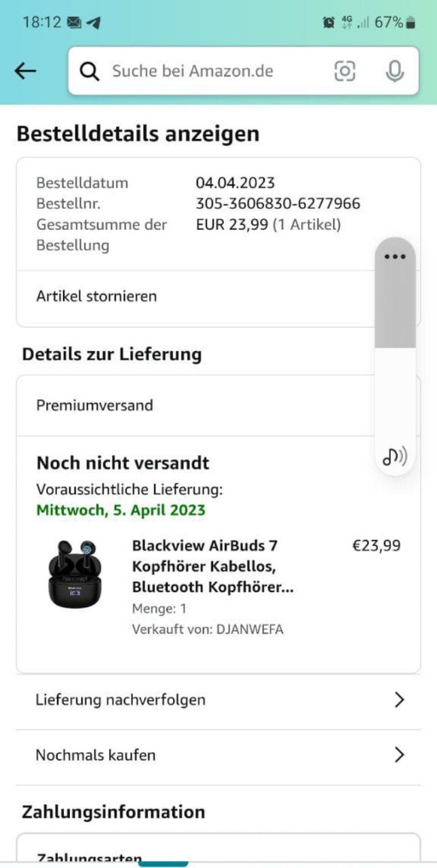Tap order number 305-3606830-6277966
The image size is (437, 868).
coord(278,203)
